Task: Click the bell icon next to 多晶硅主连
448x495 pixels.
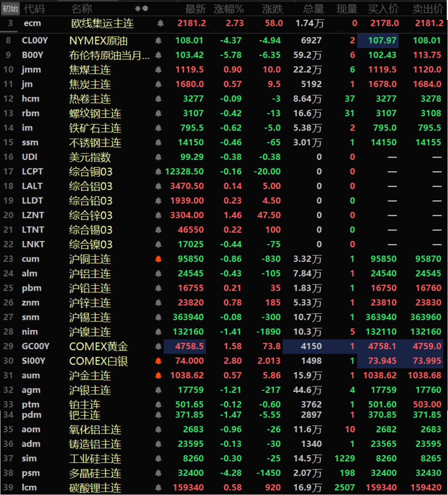Action: pyautogui.click(x=158, y=473)
